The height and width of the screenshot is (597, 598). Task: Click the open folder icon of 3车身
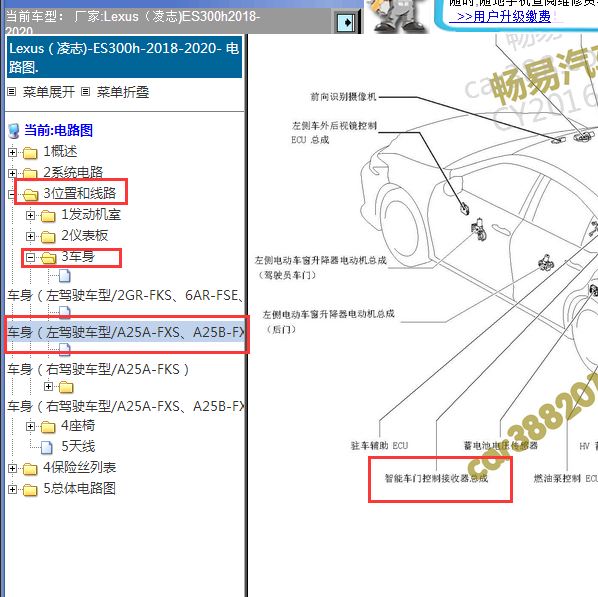[x=48, y=258]
